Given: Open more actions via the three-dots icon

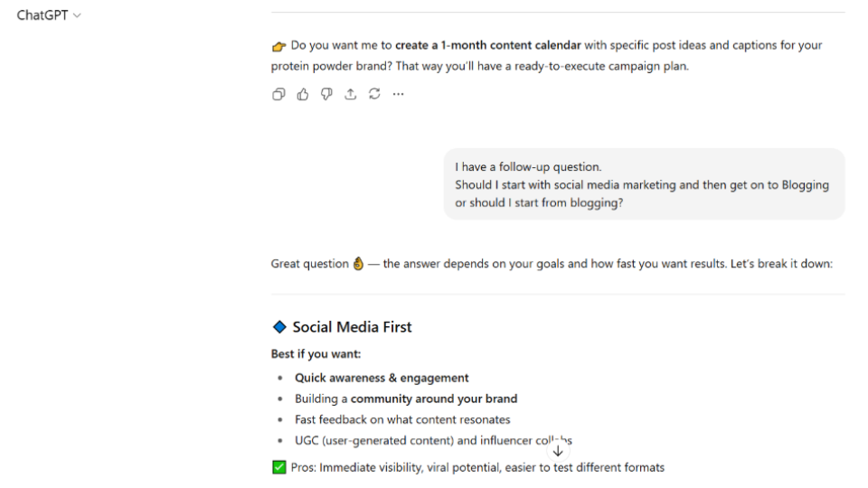Looking at the screenshot, I should [398, 94].
